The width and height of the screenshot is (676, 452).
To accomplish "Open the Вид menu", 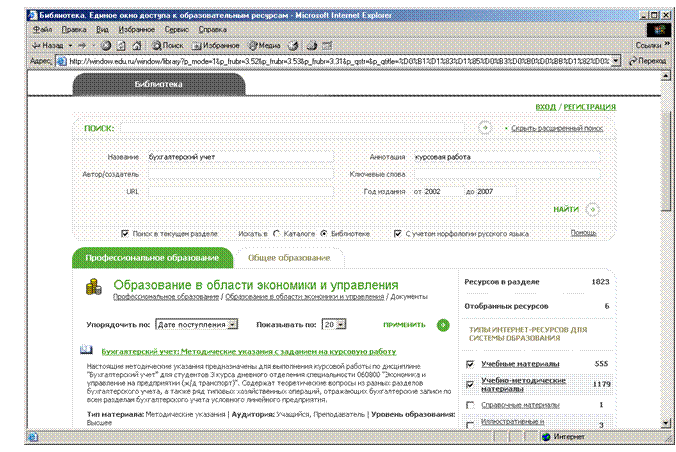I will 102,29.
